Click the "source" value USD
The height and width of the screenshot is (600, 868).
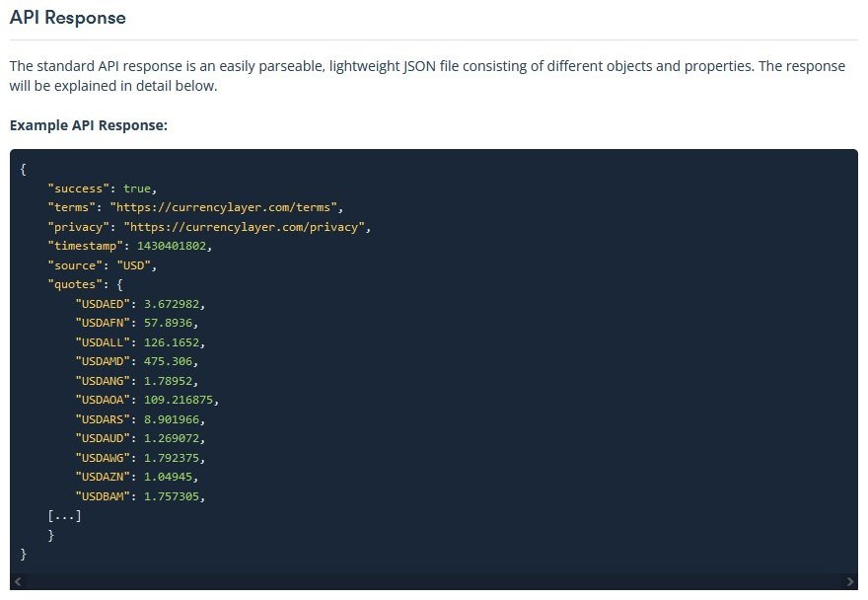coord(134,265)
